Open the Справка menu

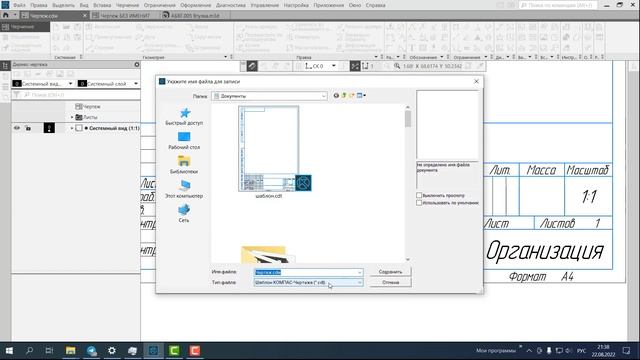click(x=376, y=5)
